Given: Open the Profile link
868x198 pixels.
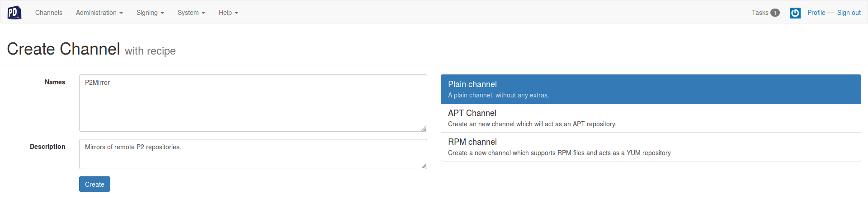Looking at the screenshot, I should point(816,13).
